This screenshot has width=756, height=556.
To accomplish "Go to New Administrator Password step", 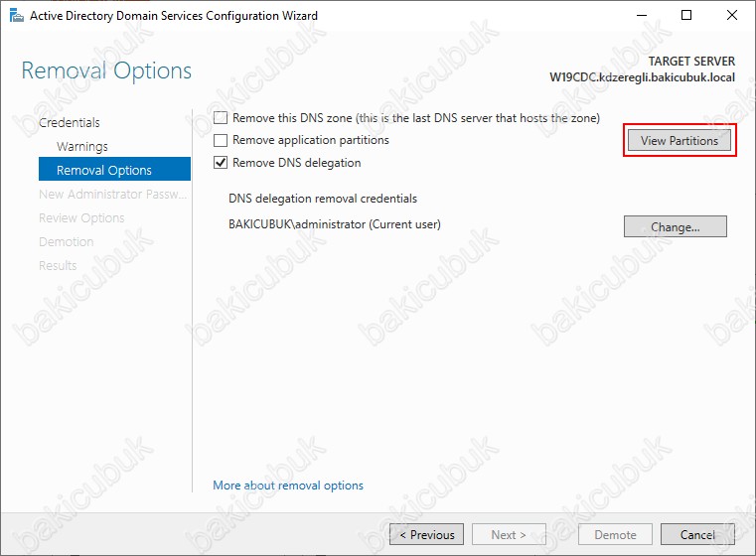I will pos(113,195).
